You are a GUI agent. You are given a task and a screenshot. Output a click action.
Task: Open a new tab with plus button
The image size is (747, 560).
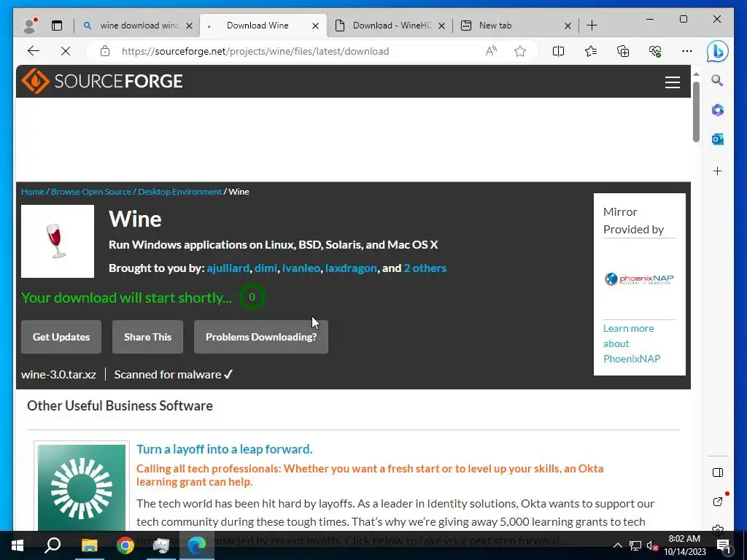pyautogui.click(x=592, y=26)
